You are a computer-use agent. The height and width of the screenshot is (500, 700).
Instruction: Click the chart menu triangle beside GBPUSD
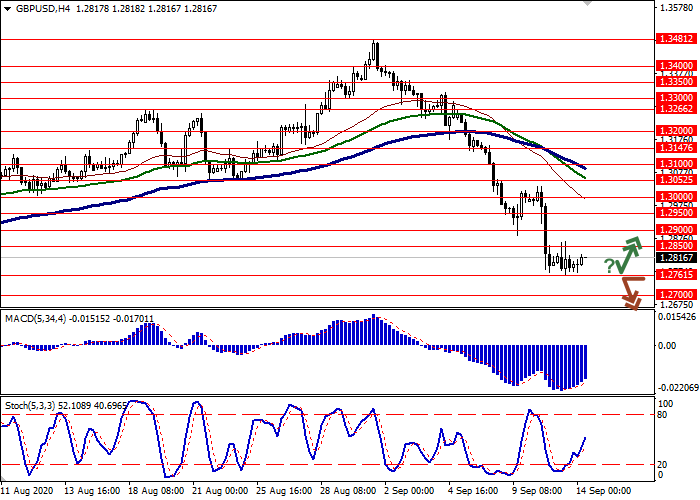click(x=6, y=7)
